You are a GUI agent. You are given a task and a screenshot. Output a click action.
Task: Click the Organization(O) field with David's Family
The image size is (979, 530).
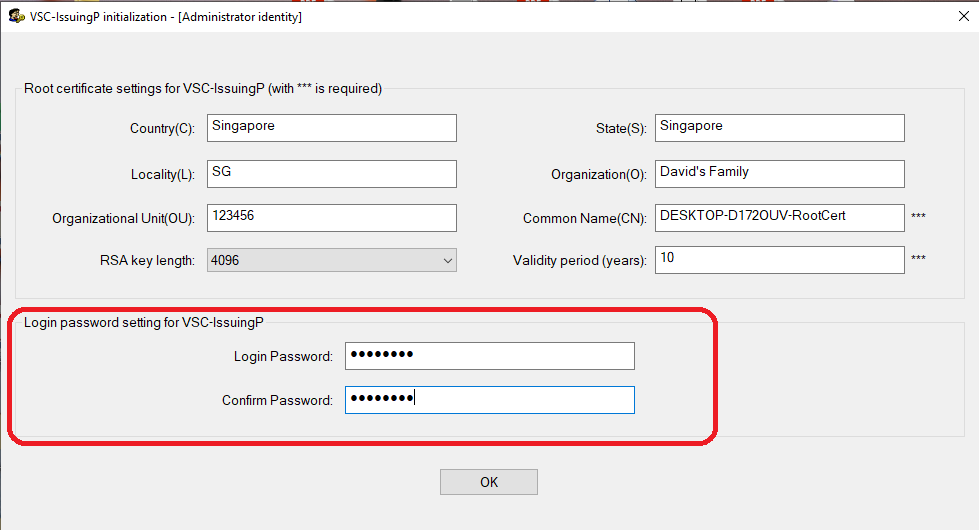tap(779, 173)
